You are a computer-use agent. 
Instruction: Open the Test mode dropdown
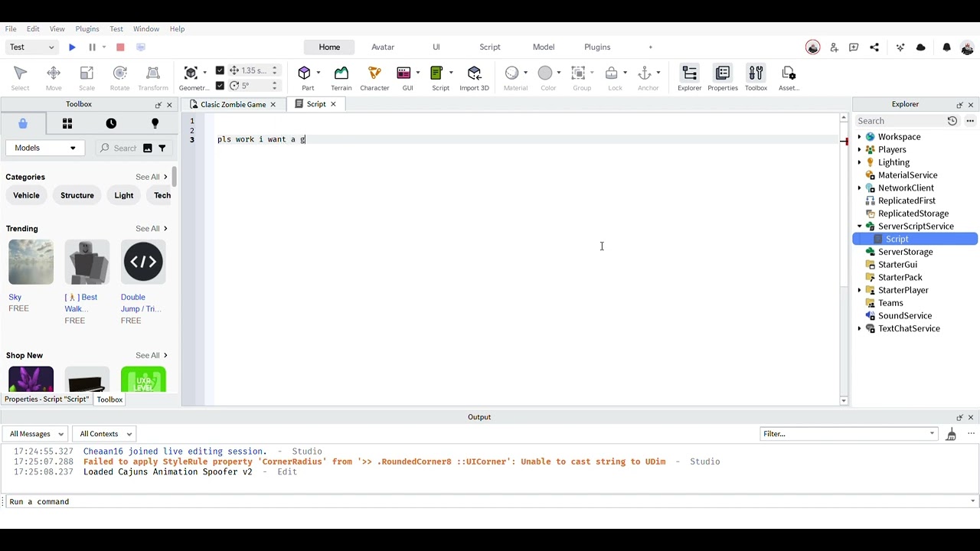[x=32, y=47]
